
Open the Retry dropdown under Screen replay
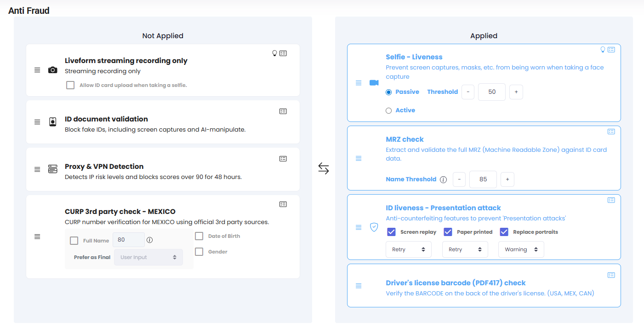tap(408, 249)
